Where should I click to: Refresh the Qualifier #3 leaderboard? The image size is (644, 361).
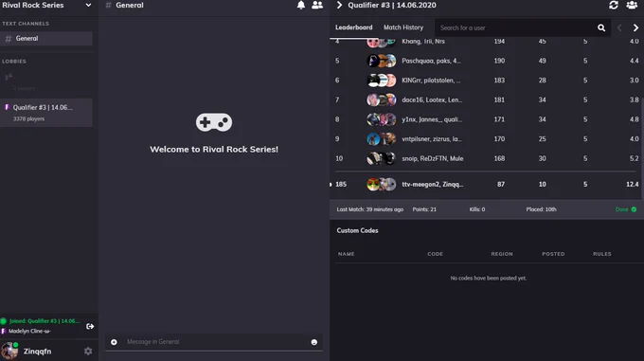tap(614, 6)
